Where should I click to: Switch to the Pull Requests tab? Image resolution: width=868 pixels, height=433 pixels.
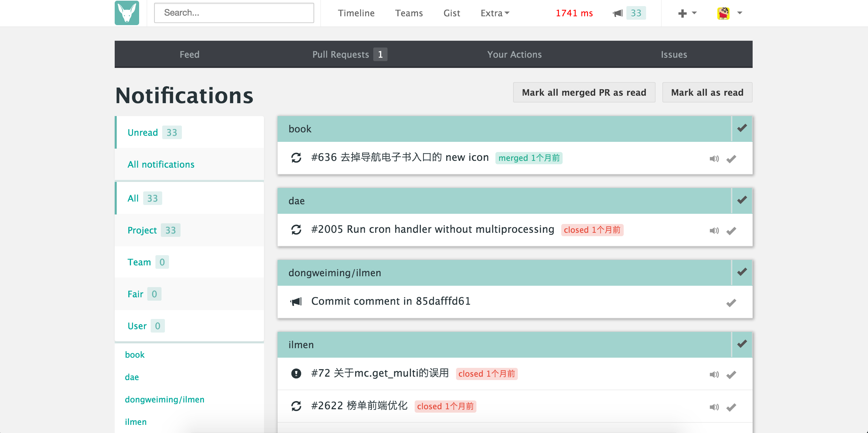click(350, 54)
